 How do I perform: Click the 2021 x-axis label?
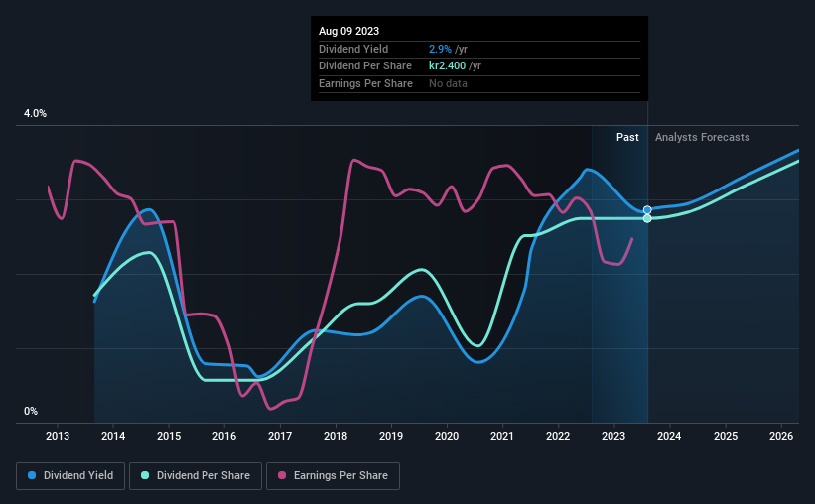[x=502, y=436]
